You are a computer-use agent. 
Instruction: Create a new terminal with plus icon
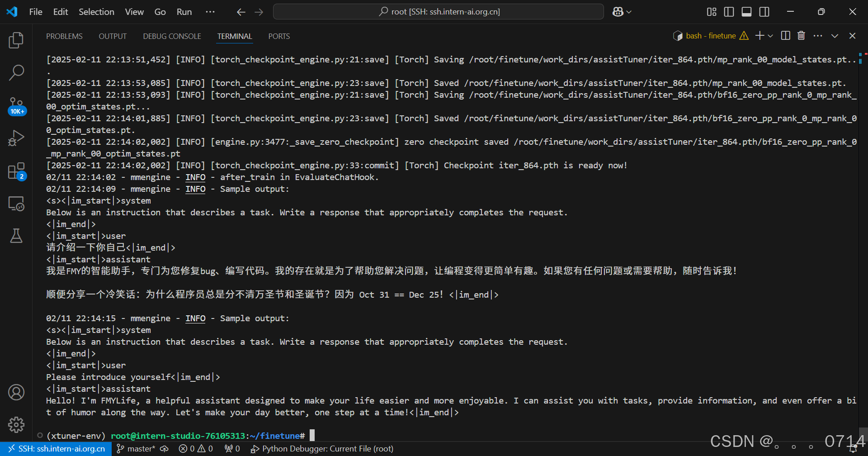759,36
